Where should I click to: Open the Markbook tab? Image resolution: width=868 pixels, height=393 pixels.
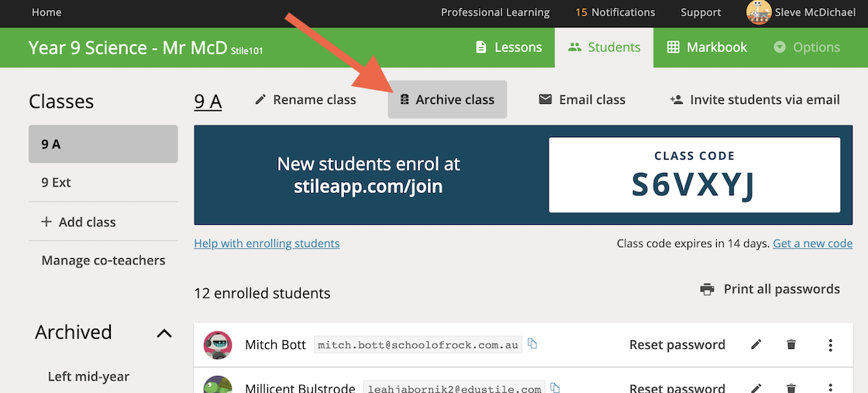click(x=707, y=47)
